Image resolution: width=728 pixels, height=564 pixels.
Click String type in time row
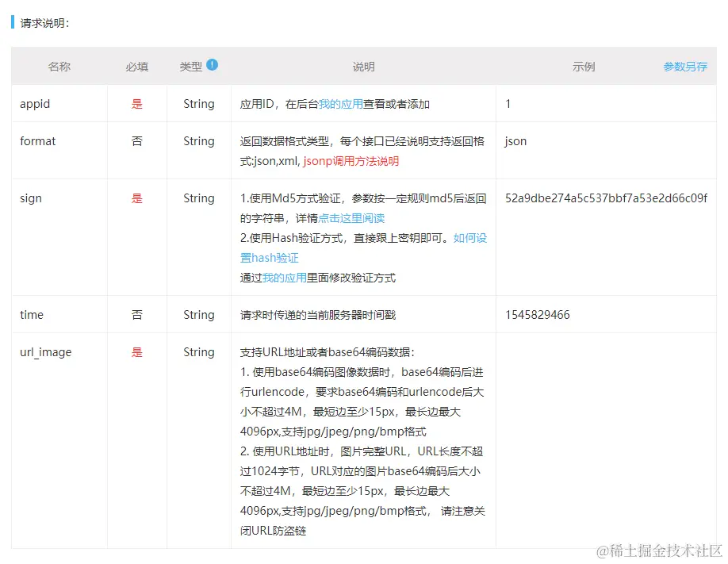point(199,315)
